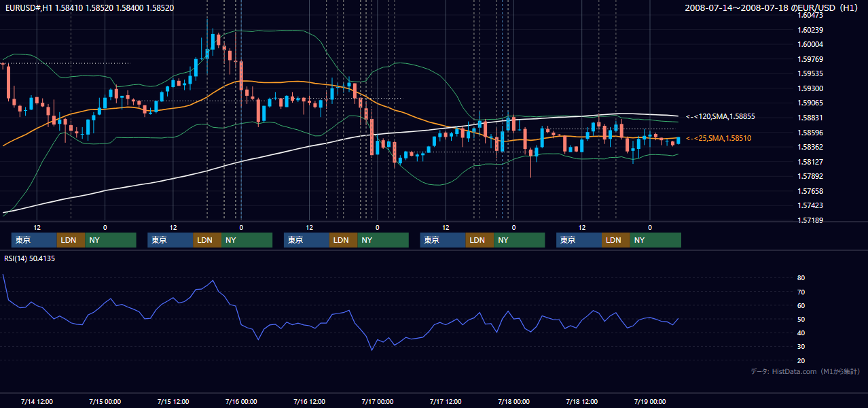Click price axis label 1.58831
Image resolution: width=868 pixels, height=408 pixels.
tap(810, 118)
